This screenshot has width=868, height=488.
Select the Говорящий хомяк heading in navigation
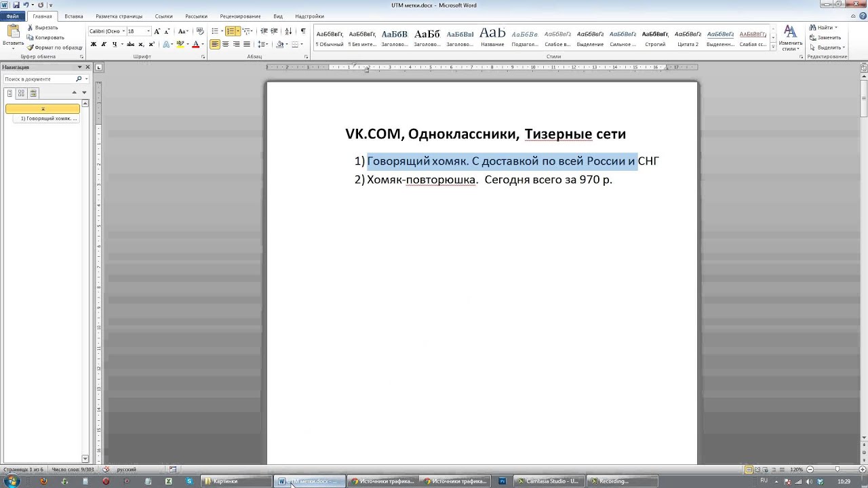pyautogui.click(x=47, y=119)
